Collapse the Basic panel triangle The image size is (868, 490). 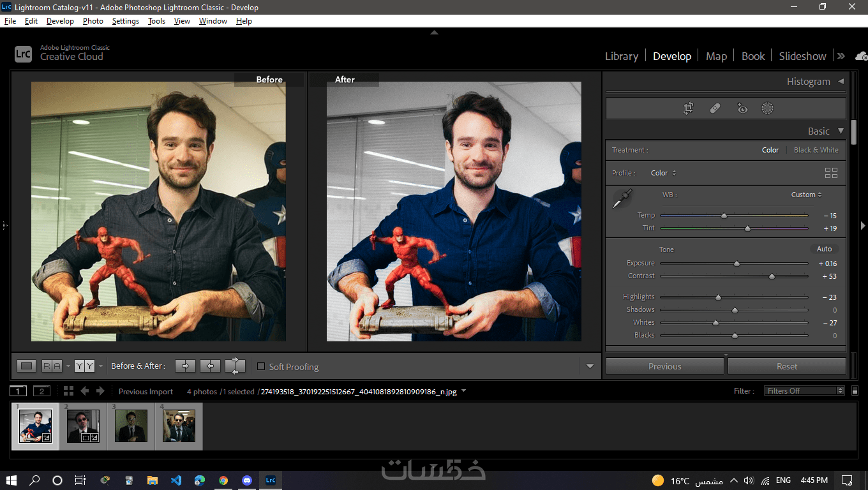[x=841, y=131]
